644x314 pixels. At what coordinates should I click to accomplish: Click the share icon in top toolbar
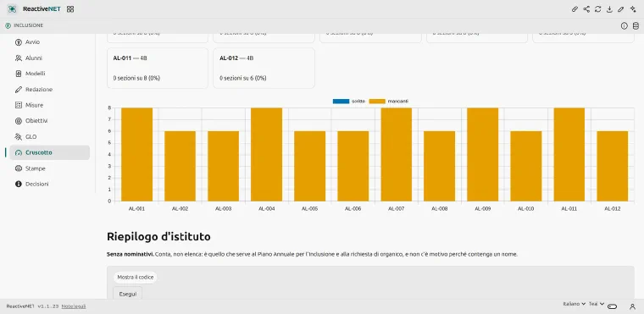(x=586, y=9)
